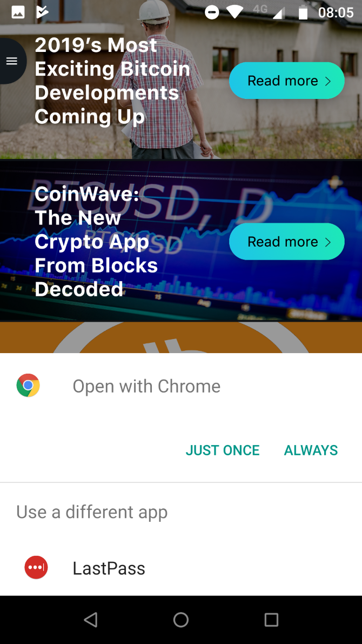Tap the Chrome browser icon
The image size is (362, 644).
(x=28, y=385)
